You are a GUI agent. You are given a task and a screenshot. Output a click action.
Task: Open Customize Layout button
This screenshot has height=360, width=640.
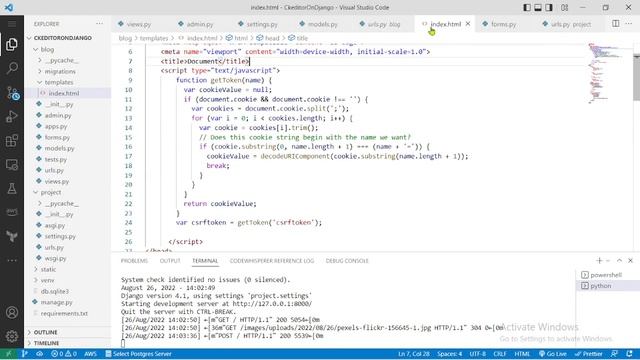(564, 7)
